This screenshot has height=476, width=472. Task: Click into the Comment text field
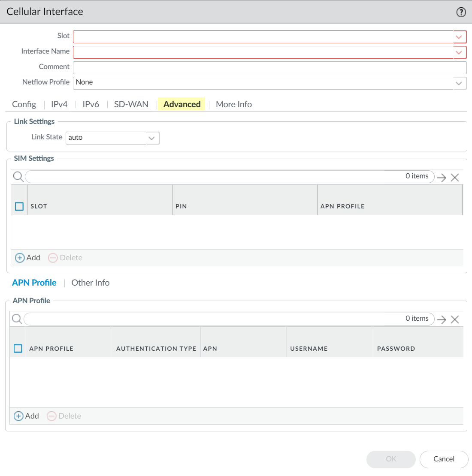(x=269, y=68)
